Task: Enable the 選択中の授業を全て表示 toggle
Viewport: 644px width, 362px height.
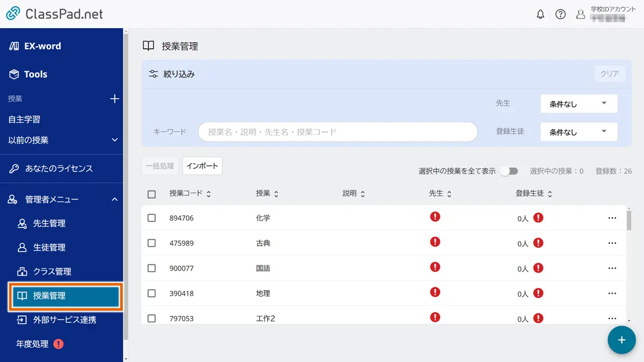Action: pos(509,171)
